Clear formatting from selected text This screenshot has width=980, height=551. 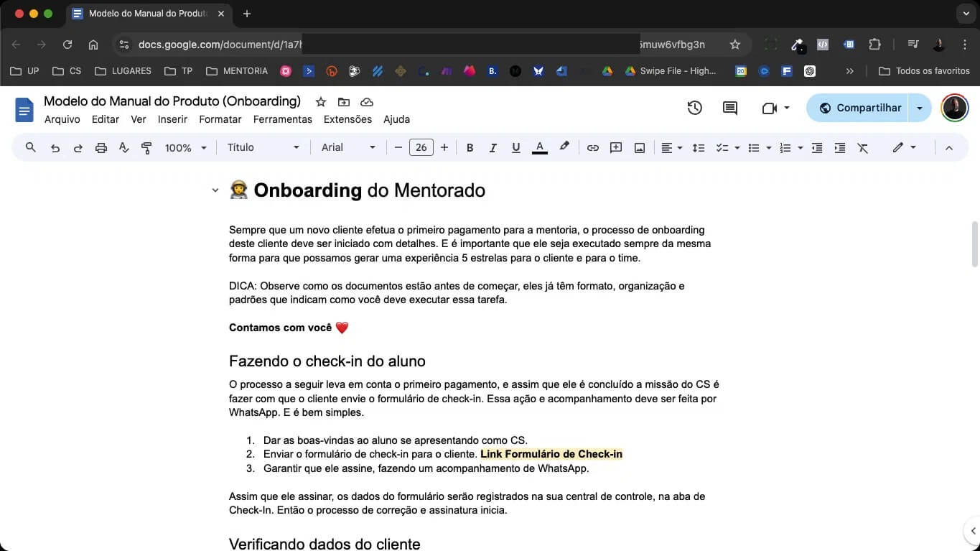point(863,147)
